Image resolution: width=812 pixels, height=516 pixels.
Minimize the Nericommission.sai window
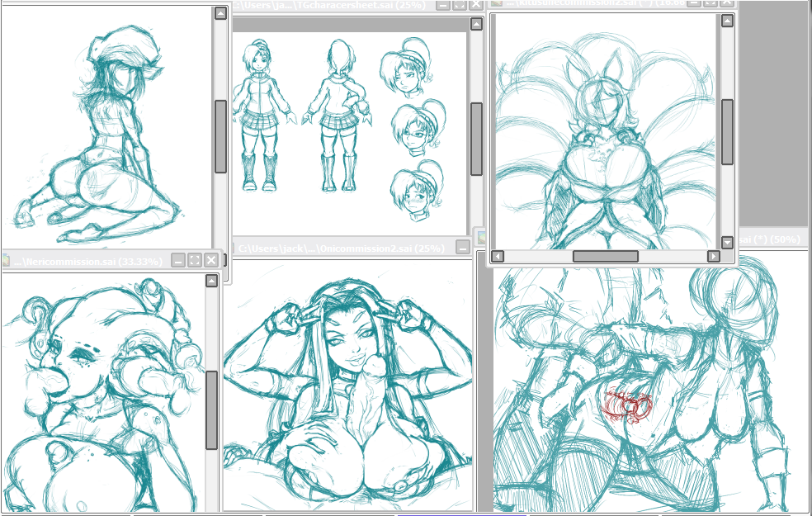pos(178,261)
